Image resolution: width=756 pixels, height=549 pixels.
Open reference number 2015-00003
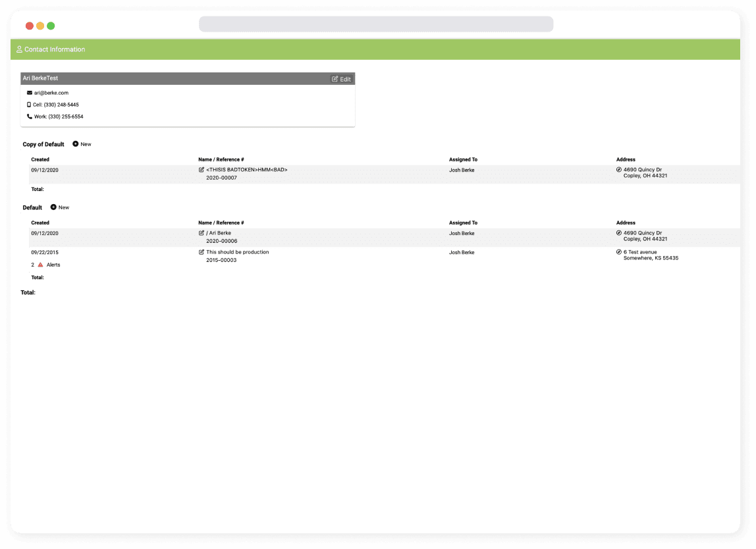221,260
